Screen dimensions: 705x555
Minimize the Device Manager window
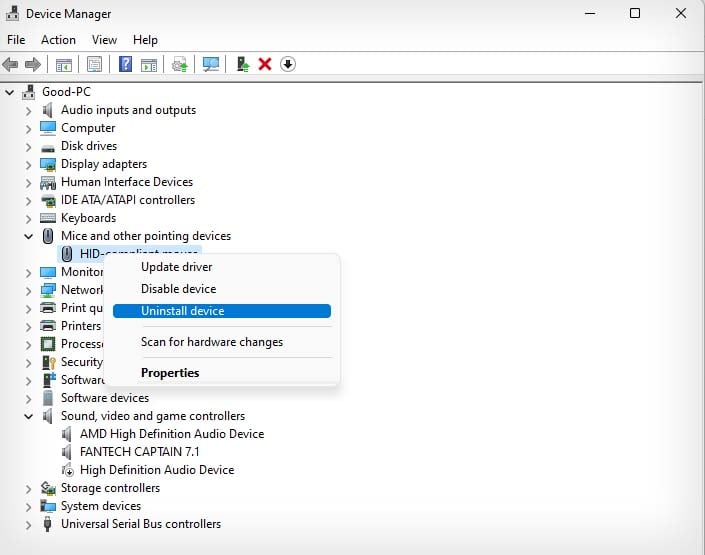pyautogui.click(x=590, y=13)
